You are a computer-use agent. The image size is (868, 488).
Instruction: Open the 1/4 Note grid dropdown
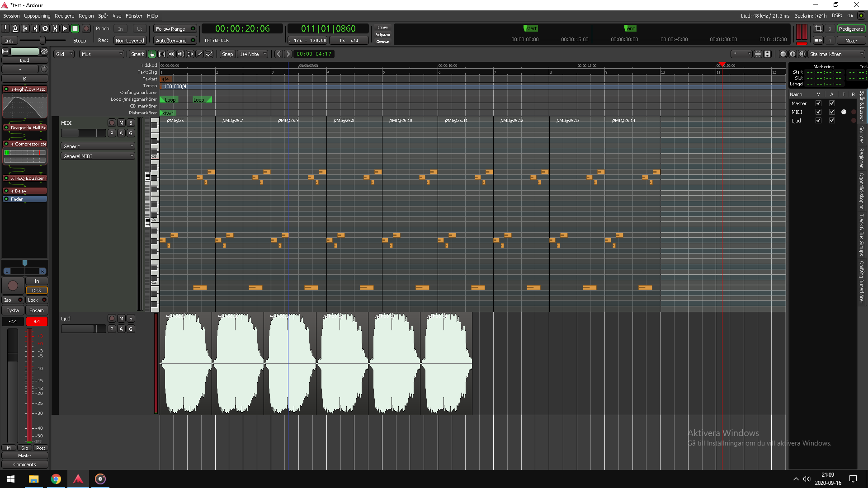pyautogui.click(x=253, y=54)
